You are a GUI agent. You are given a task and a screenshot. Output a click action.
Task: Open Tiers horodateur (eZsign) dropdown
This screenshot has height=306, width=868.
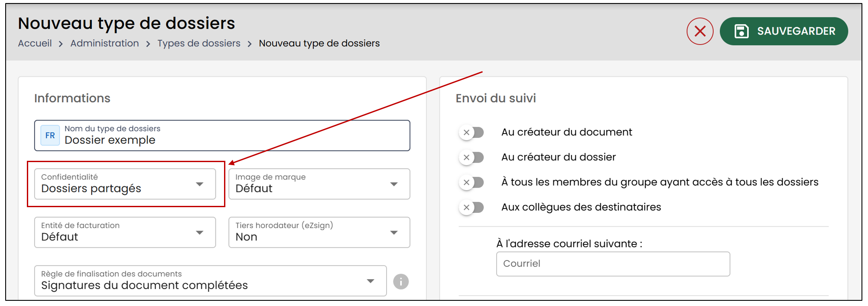[x=319, y=232]
